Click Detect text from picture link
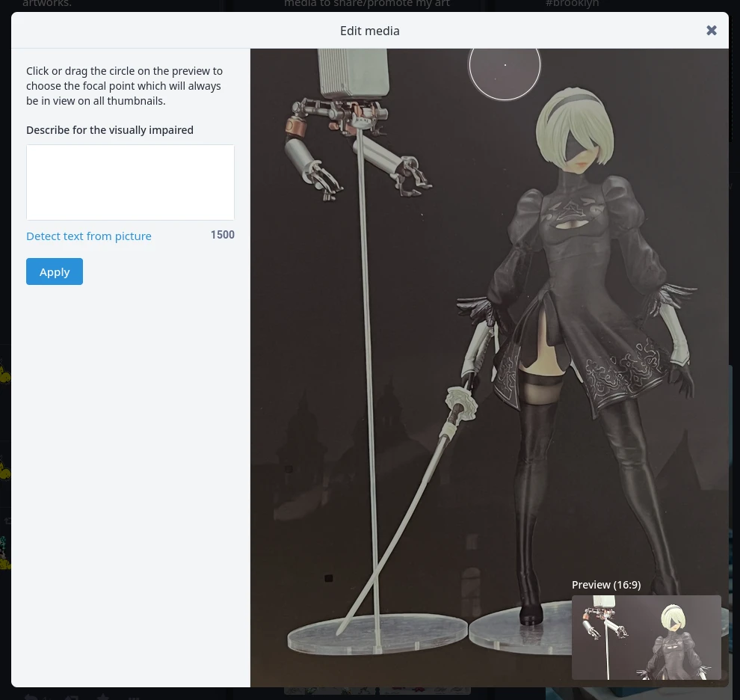Viewport: 740px width, 700px height. tap(89, 236)
